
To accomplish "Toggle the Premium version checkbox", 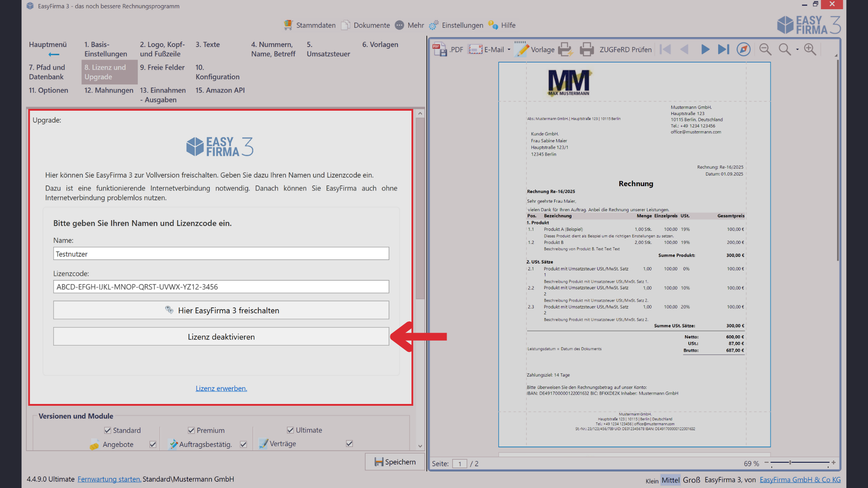I will (191, 430).
